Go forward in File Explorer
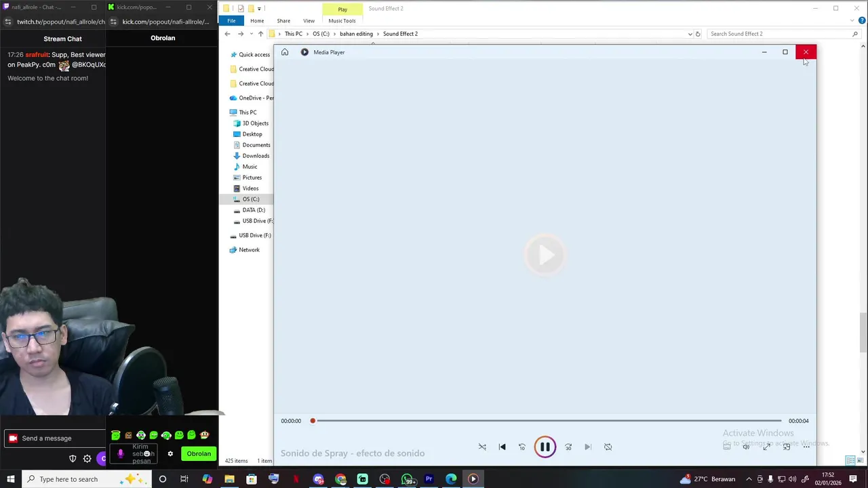The height and width of the screenshot is (488, 868). 241,34
